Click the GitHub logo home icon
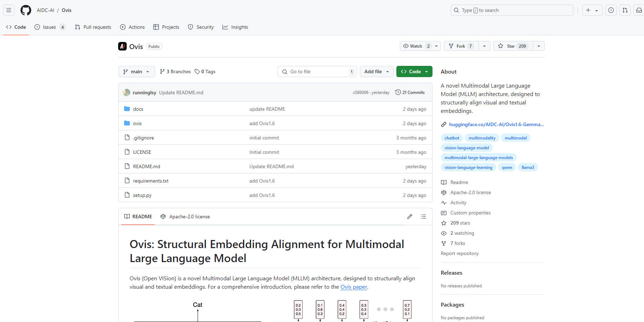This screenshot has width=644, height=322. [26, 10]
